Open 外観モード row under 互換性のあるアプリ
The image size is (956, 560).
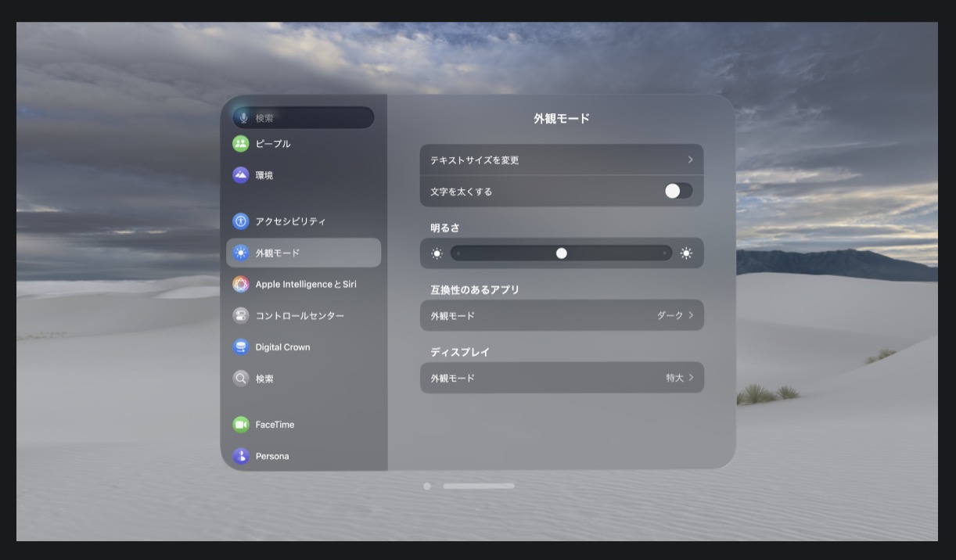point(562,315)
